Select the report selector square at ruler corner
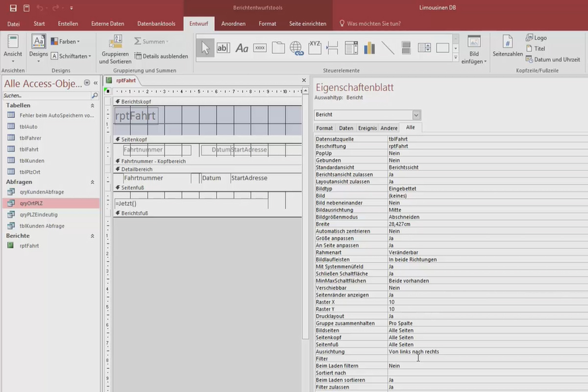588x392 pixels. click(108, 91)
